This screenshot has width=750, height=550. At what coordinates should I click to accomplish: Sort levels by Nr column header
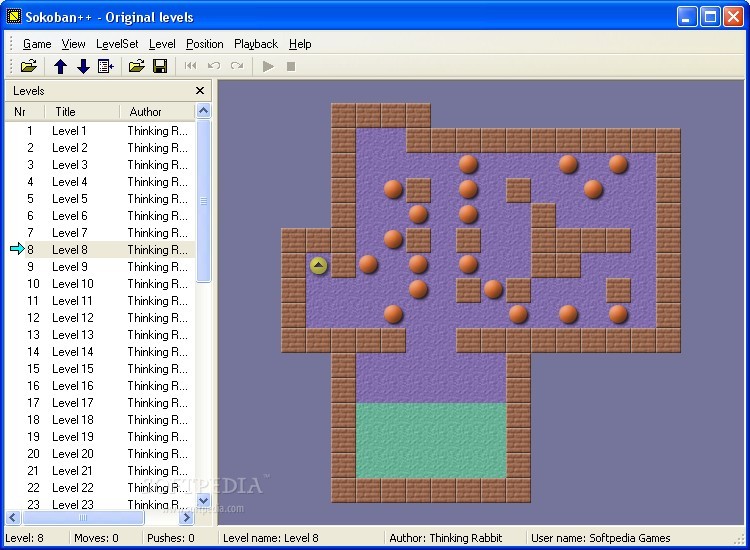click(24, 111)
